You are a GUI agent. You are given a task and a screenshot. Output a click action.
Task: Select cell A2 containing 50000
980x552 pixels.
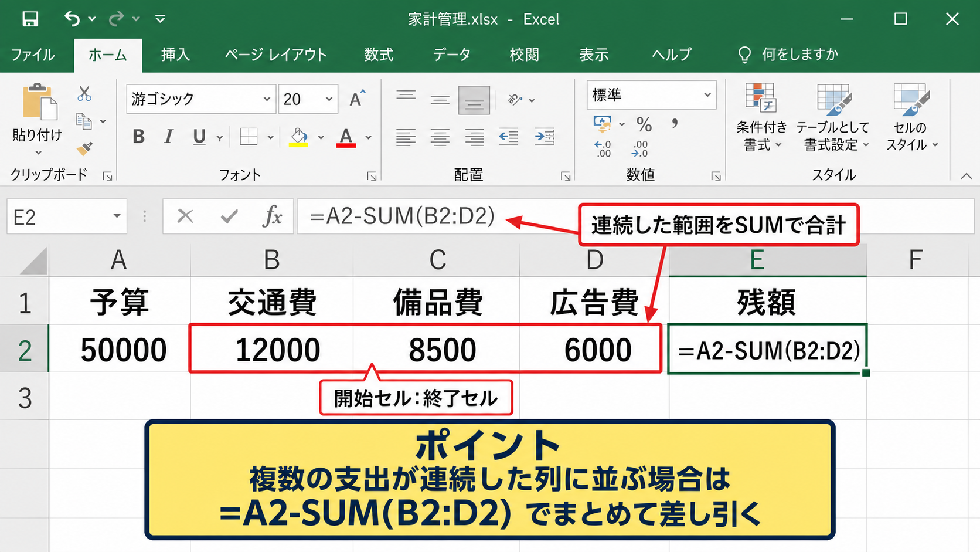tap(120, 349)
